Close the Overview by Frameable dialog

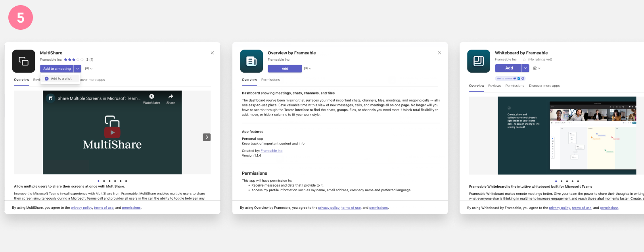[x=439, y=53]
